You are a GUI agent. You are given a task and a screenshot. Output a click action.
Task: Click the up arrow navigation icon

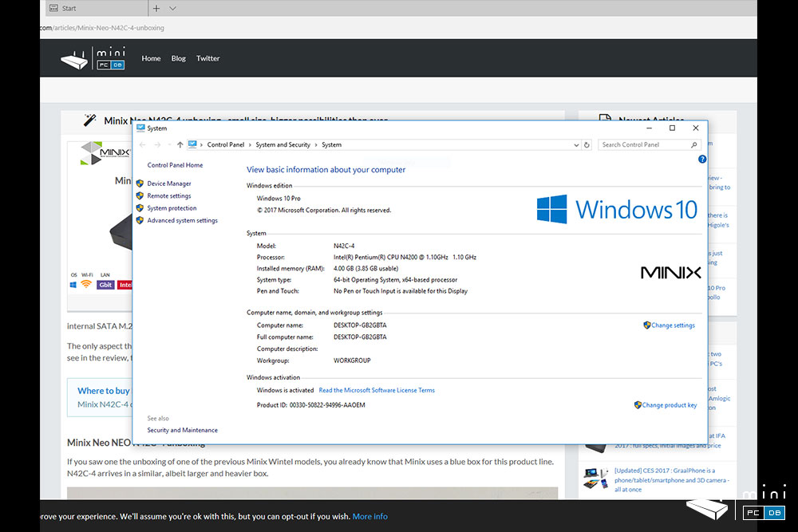180,145
